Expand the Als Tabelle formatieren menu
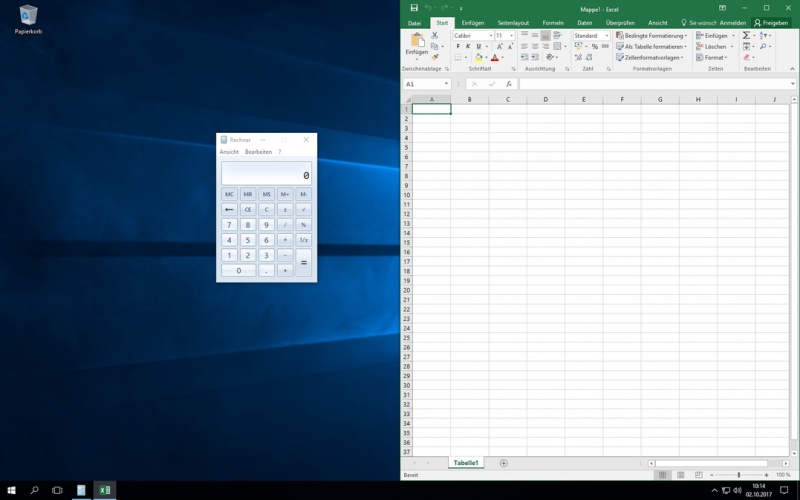The image size is (800, 500). (652, 46)
